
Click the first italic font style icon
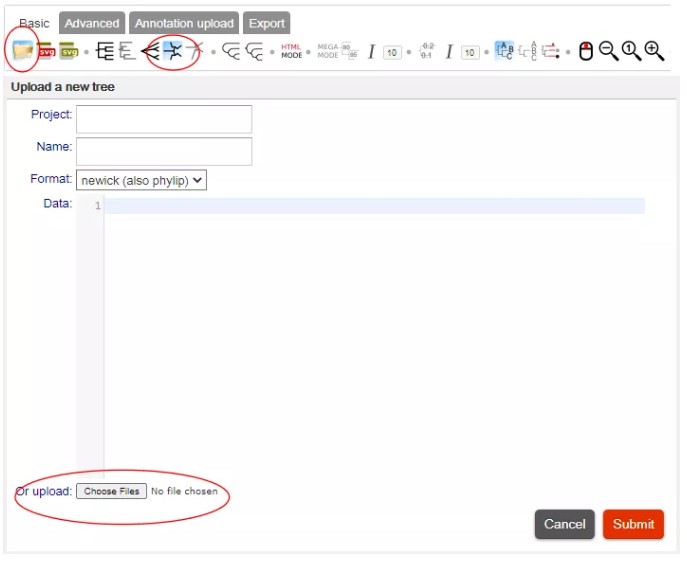371,52
